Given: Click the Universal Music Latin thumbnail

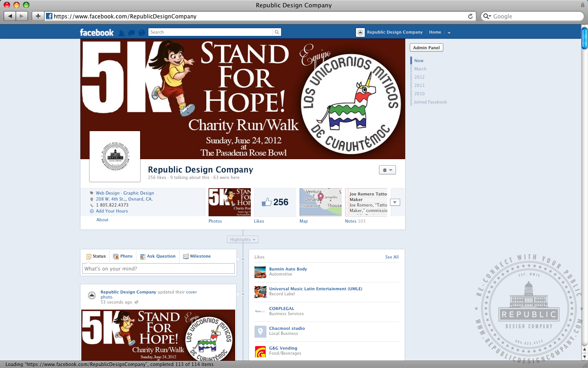Looking at the screenshot, I should coord(260,292).
